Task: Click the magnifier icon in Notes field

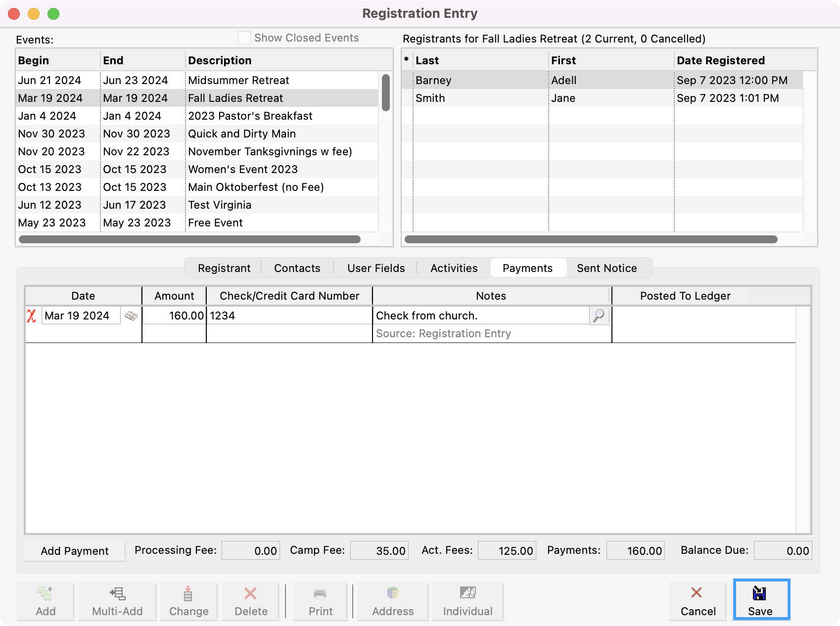Action: (599, 315)
